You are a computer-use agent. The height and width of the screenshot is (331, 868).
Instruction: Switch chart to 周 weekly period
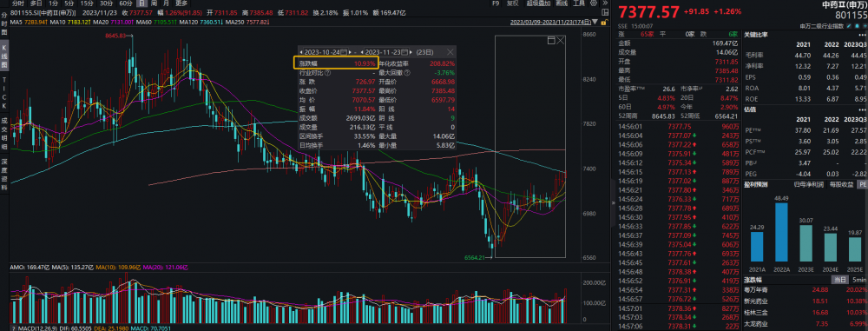click(x=154, y=3)
